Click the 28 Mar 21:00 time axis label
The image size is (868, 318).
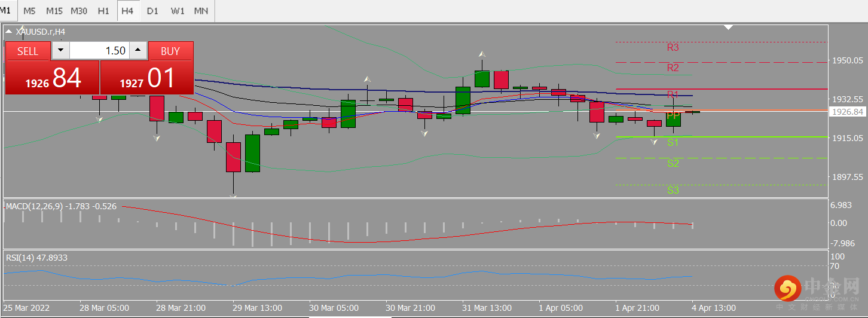coord(181,308)
